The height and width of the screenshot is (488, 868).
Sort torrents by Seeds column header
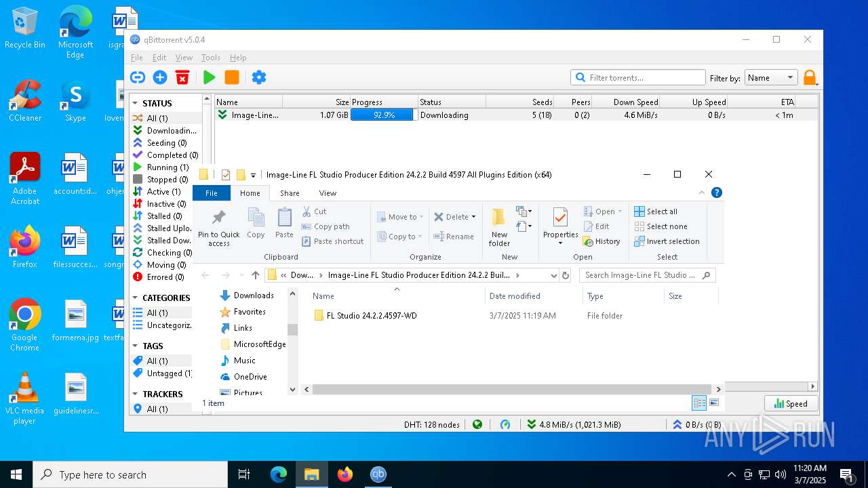(519, 102)
